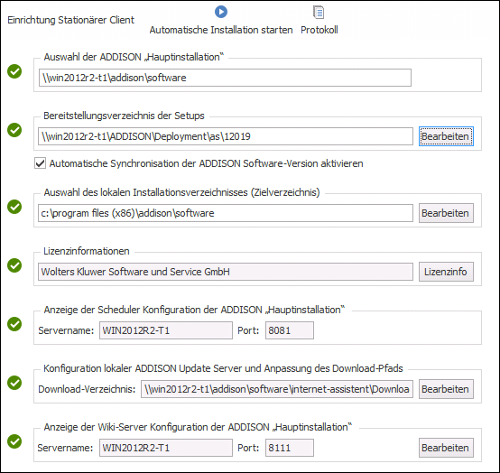
Task: Focus the c:\program files (x86) path field
Action: (225, 213)
